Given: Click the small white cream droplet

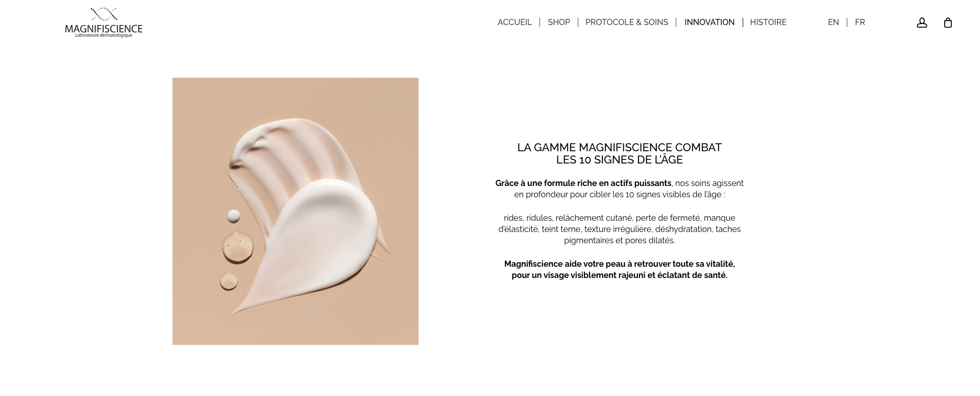Looking at the screenshot, I should click(x=234, y=216).
